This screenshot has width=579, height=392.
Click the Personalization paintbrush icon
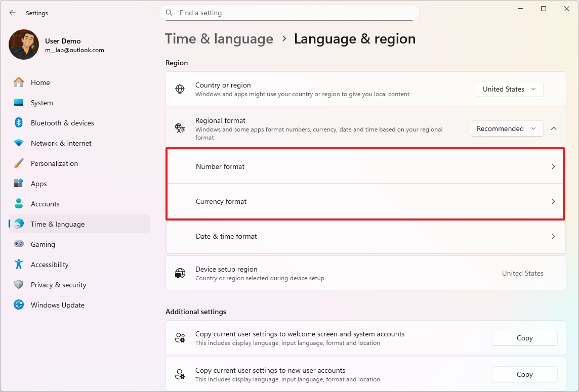[19, 163]
